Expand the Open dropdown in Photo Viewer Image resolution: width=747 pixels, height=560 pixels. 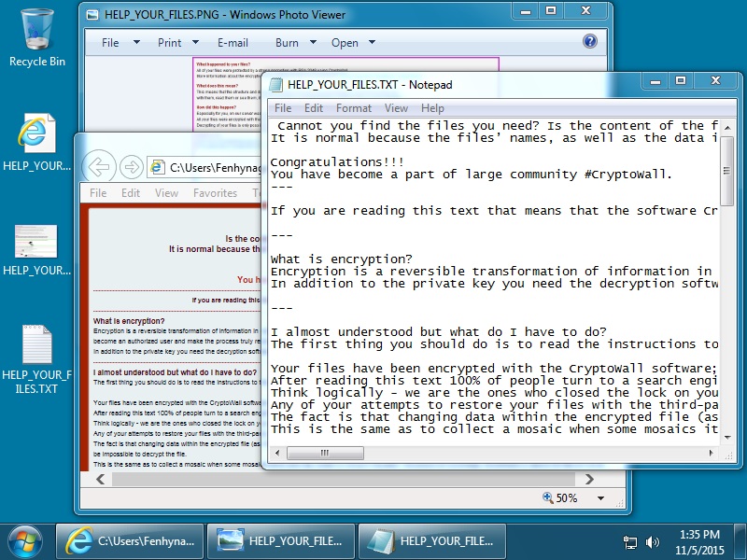(372, 42)
